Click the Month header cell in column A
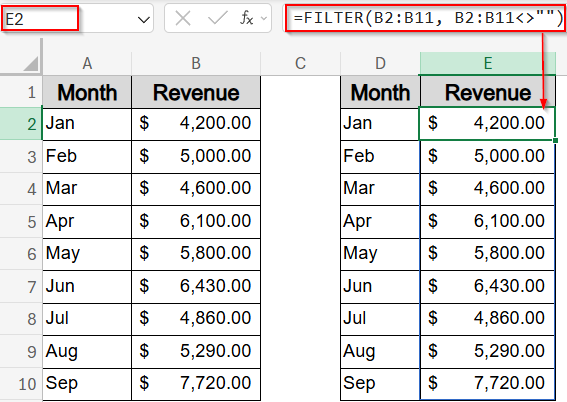The height and width of the screenshot is (402, 567). click(x=87, y=92)
